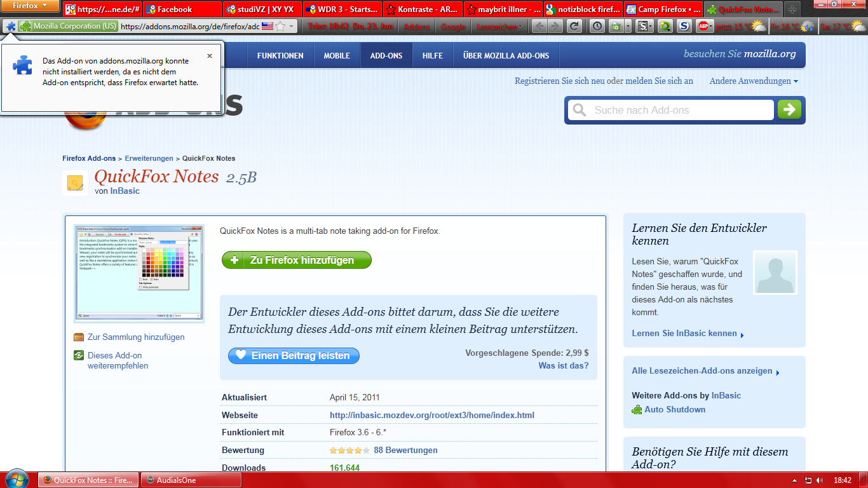Click puzzle piece icon in error popup

[24, 65]
